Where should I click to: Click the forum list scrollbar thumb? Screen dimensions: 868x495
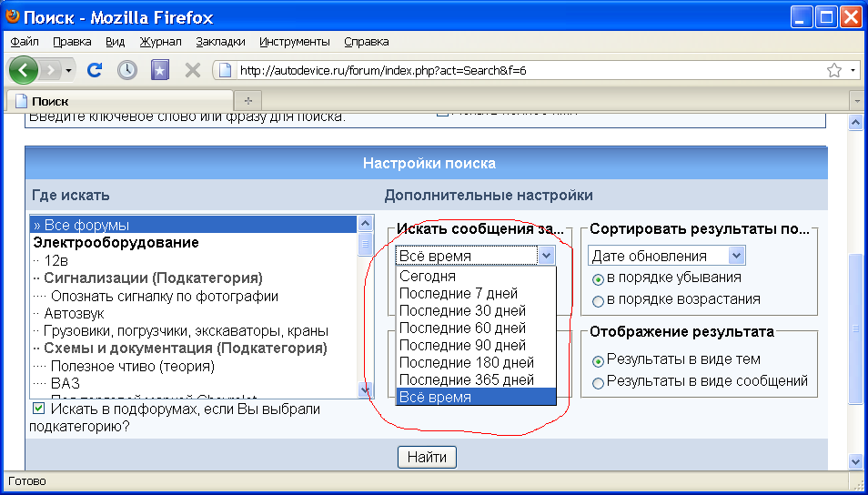(365, 244)
